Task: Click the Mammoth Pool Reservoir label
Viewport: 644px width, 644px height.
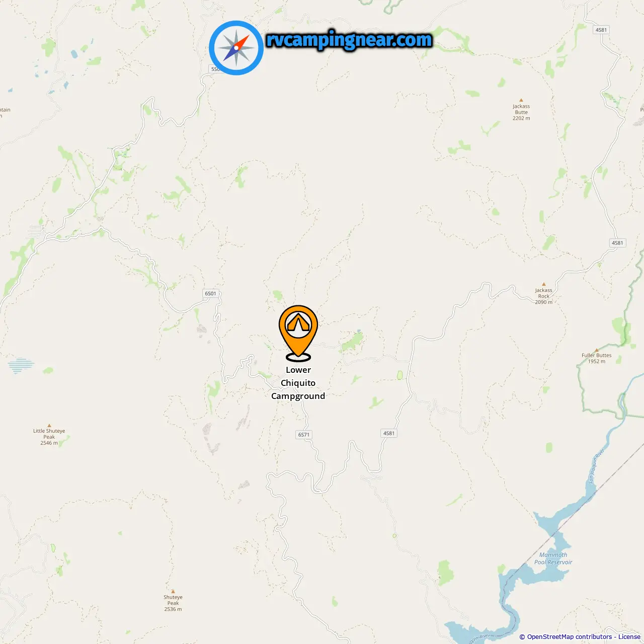Action: 553,558
